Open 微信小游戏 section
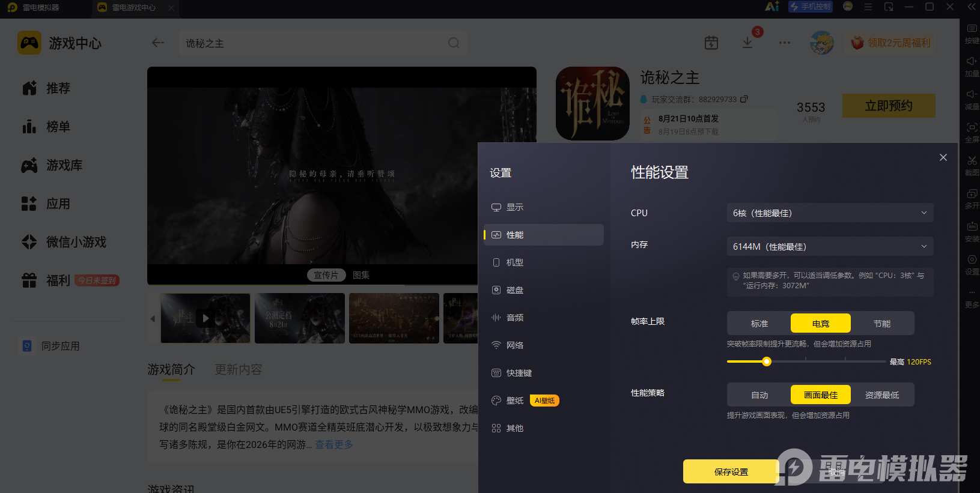The image size is (980, 493). (x=64, y=242)
